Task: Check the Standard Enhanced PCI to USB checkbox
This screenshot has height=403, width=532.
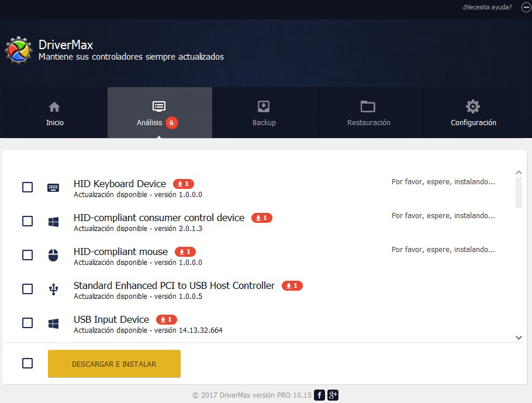Action: click(x=27, y=289)
